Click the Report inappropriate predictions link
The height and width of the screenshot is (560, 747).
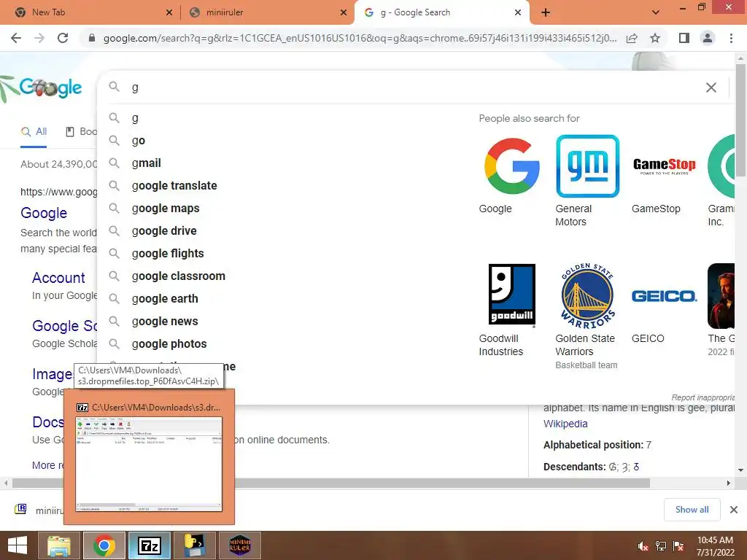click(x=703, y=397)
